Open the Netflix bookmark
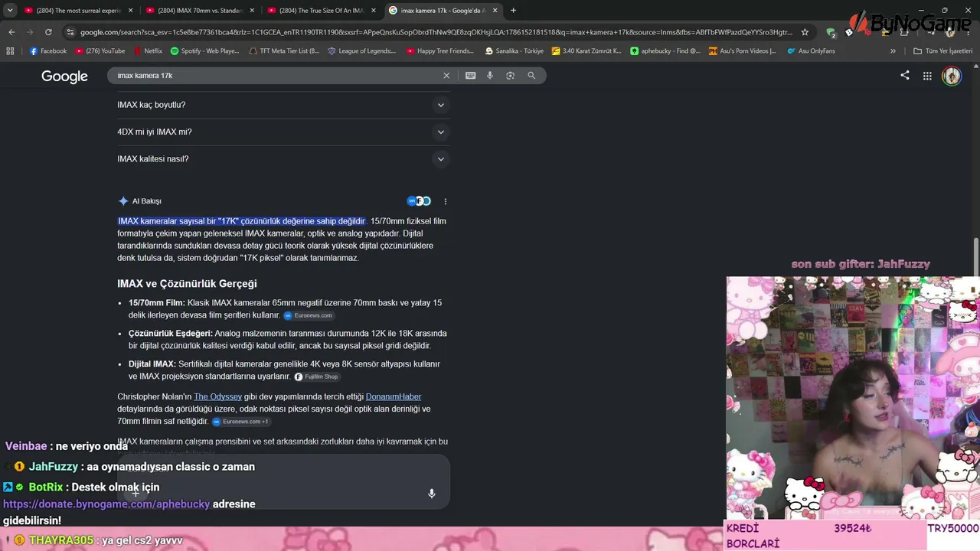The width and height of the screenshot is (980, 551). tap(148, 51)
